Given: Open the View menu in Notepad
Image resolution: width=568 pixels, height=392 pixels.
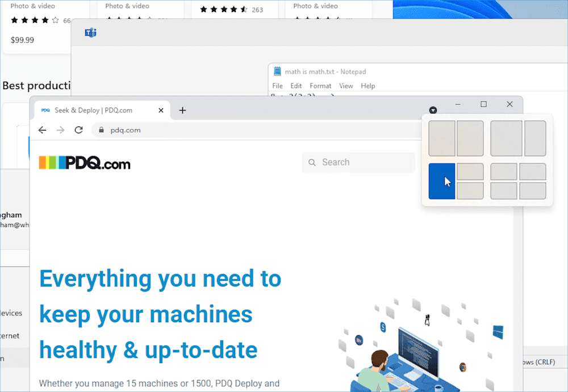Looking at the screenshot, I should click(x=346, y=86).
